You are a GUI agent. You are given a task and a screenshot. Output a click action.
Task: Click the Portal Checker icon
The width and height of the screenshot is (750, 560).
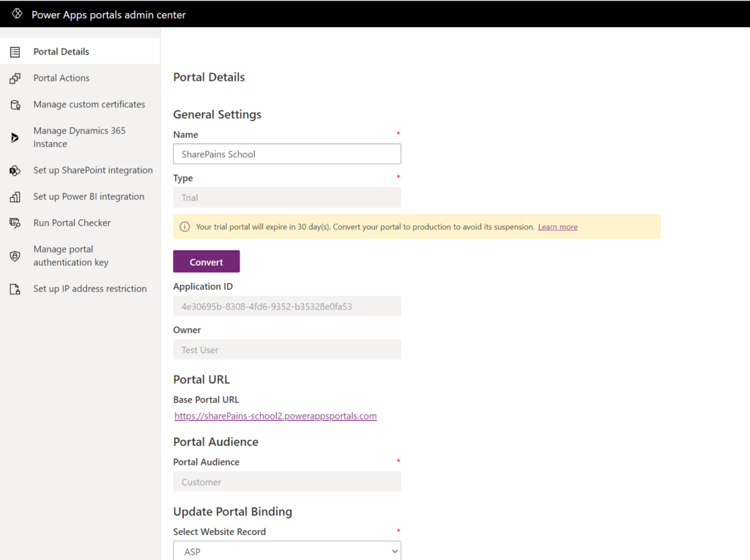(x=15, y=223)
